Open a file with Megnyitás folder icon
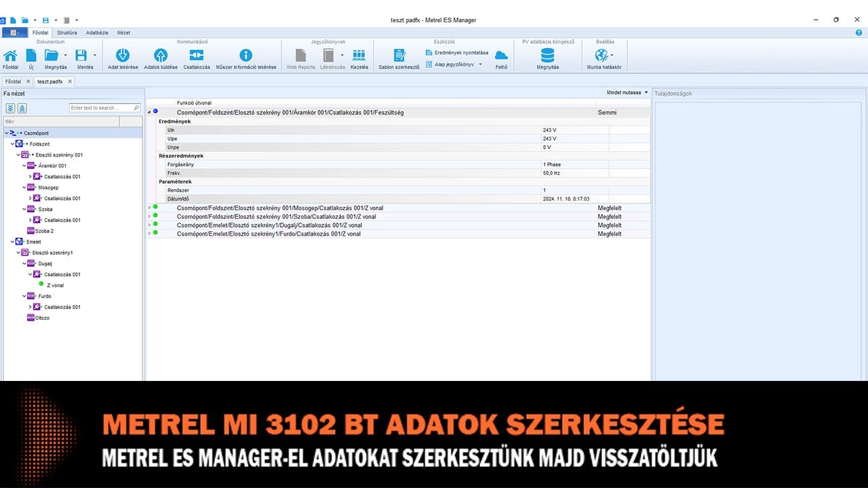 coord(52,56)
